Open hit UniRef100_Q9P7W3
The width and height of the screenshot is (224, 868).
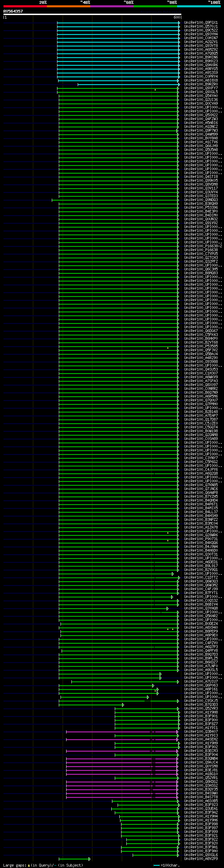(201, 131)
